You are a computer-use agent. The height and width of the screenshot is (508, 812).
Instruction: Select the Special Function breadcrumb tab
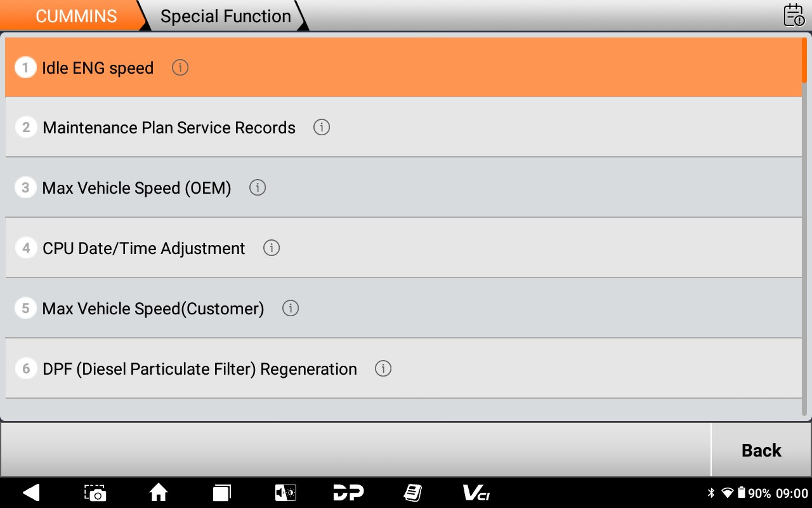tap(225, 16)
